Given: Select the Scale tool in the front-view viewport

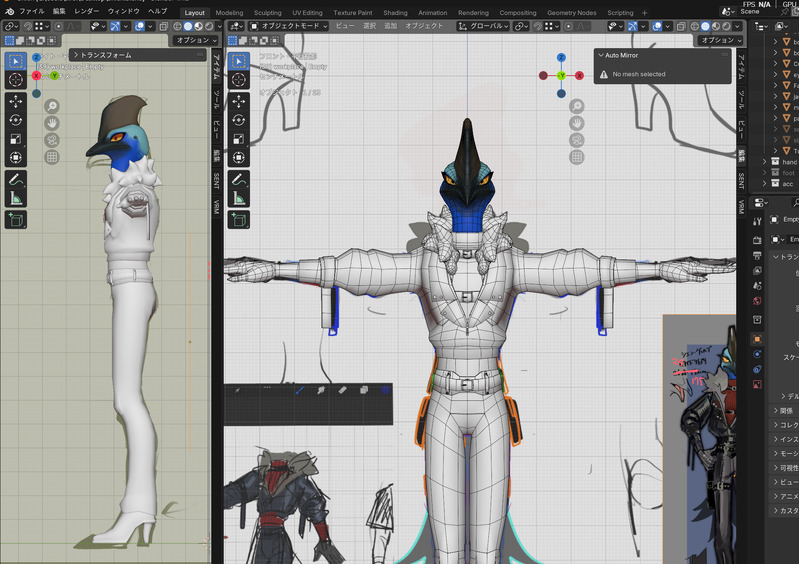Looking at the screenshot, I should click(240, 139).
